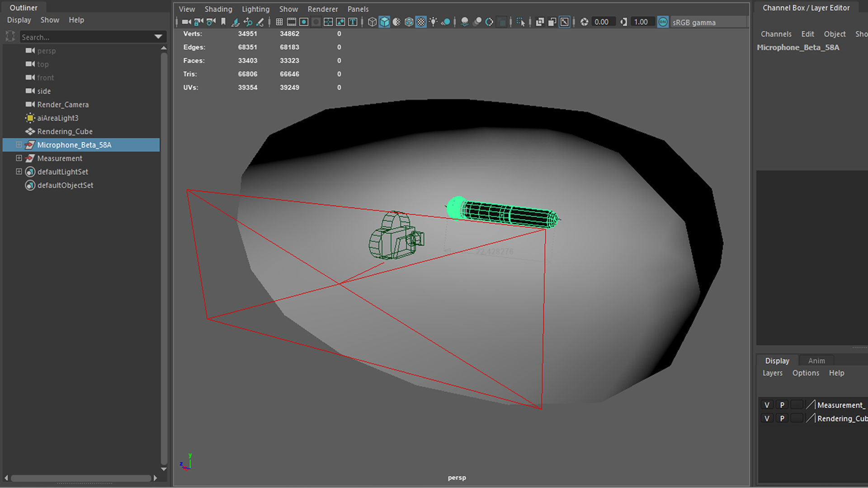Open the Layers menu in layer editor

pyautogui.click(x=772, y=373)
